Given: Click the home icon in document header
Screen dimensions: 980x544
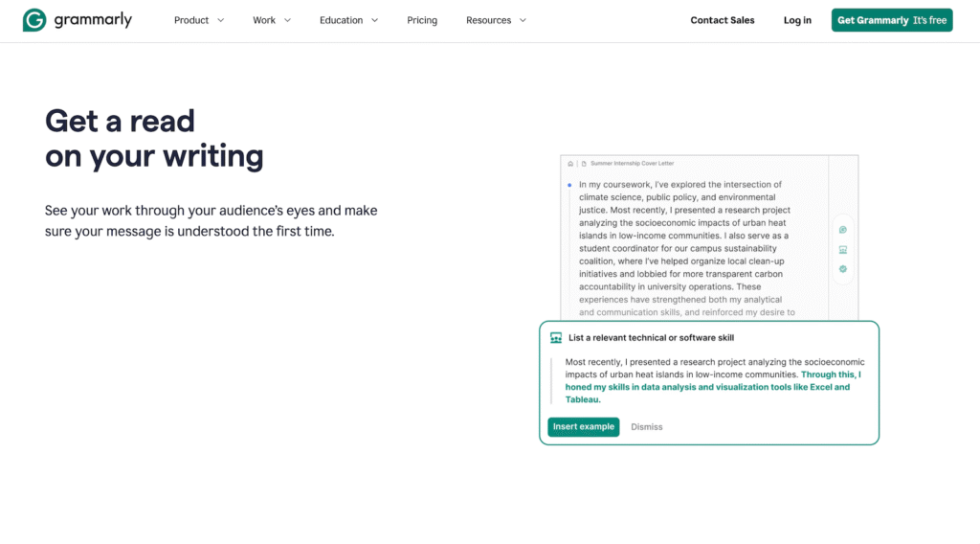Looking at the screenshot, I should click(x=570, y=164).
